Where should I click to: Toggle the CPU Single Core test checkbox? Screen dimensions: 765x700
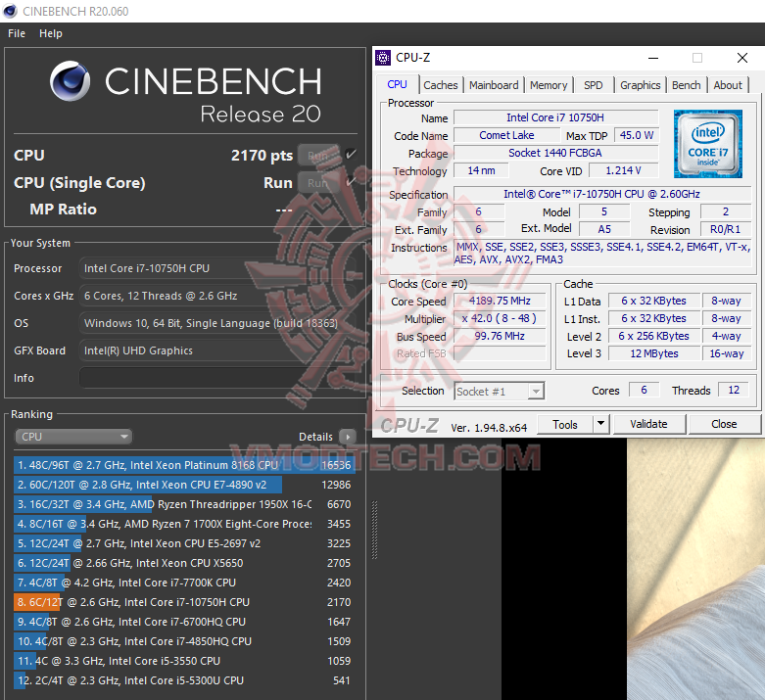click(x=351, y=182)
